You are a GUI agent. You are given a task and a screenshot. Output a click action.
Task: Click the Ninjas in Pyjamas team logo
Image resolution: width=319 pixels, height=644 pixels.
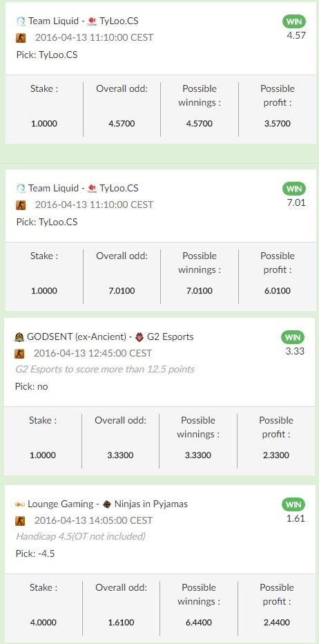pos(107,504)
